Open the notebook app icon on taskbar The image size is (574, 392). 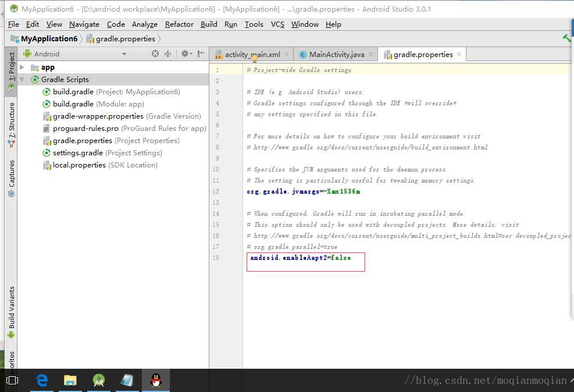127,380
